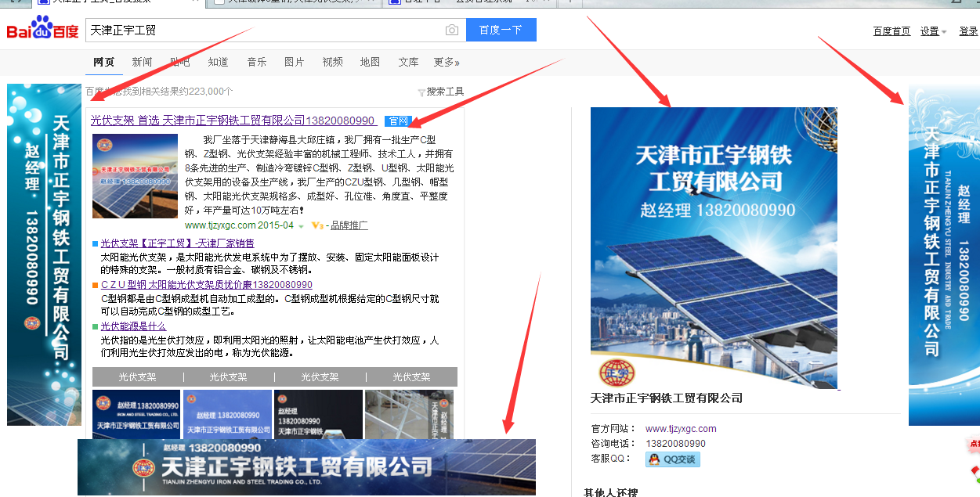Open 百度首页 link

892,31
